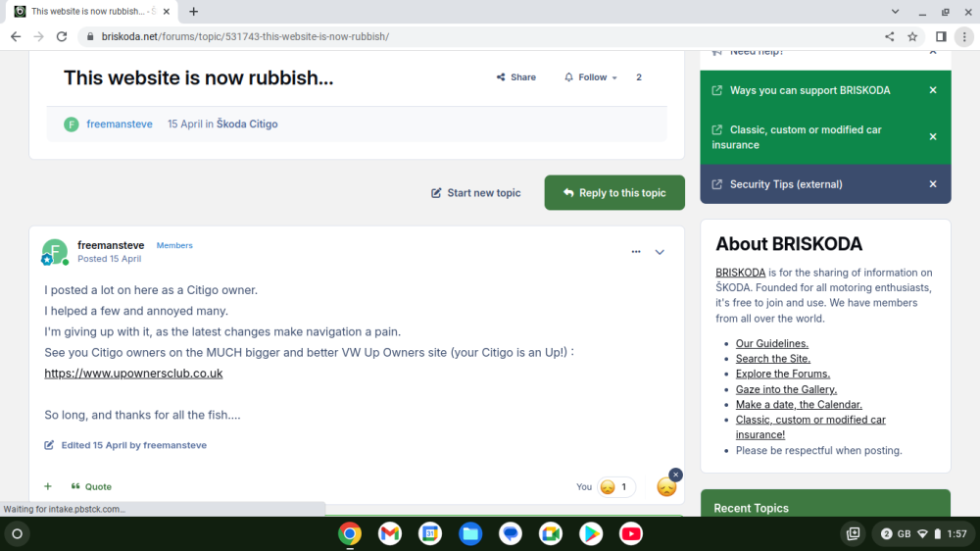Screen dimensions: 980x551
Task: Bookmark this page with the star
Action: pyautogui.click(x=912, y=36)
